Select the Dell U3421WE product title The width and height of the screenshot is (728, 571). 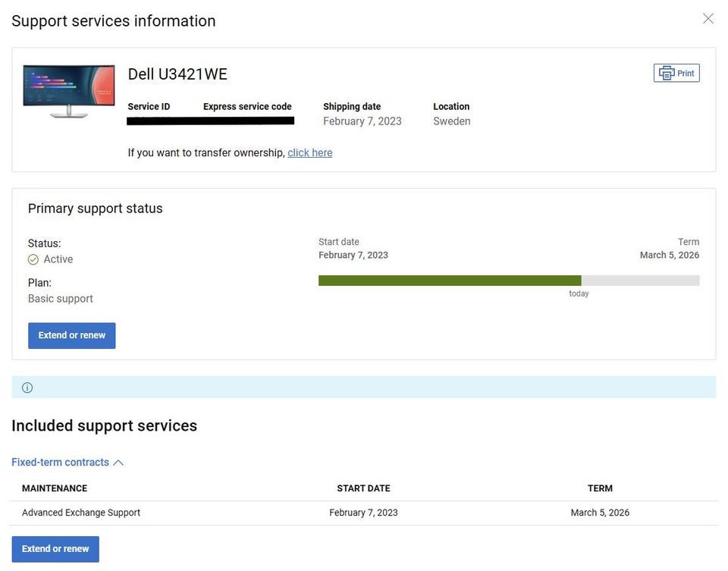tap(177, 74)
